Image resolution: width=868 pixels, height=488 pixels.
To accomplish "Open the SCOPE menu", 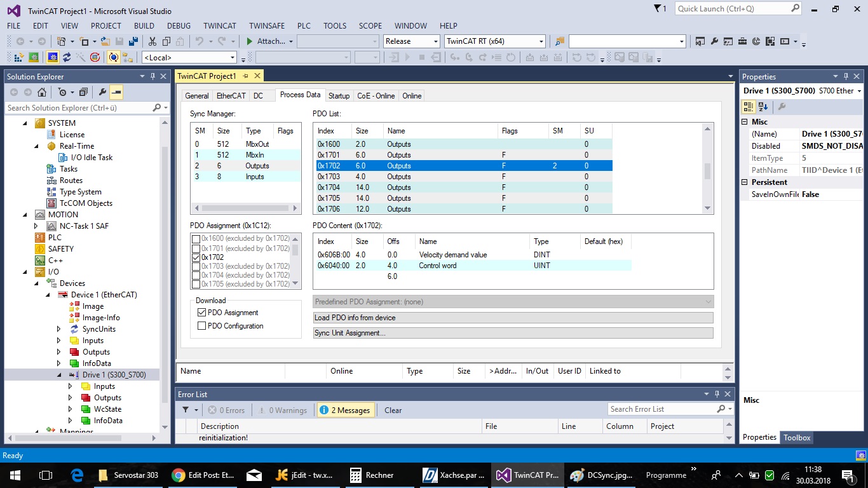I will pyautogui.click(x=370, y=26).
